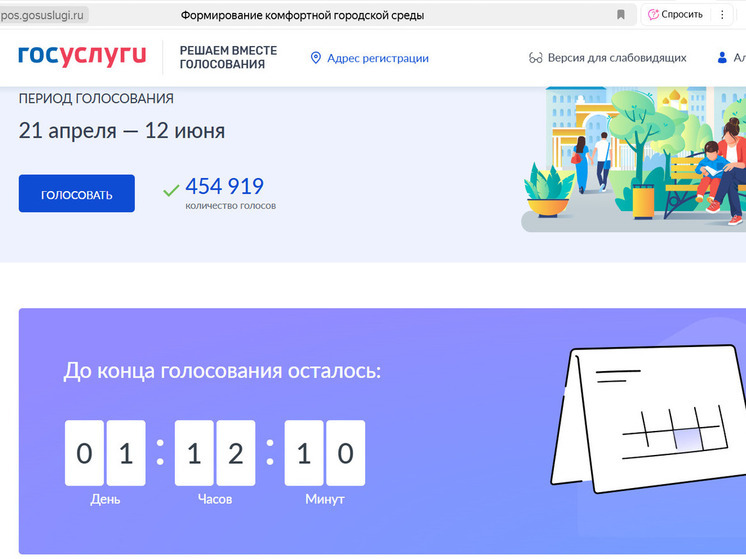Image resolution: width=746 pixels, height=559 pixels.
Task: Click the glasses accessibility icon
Action: coord(535,58)
